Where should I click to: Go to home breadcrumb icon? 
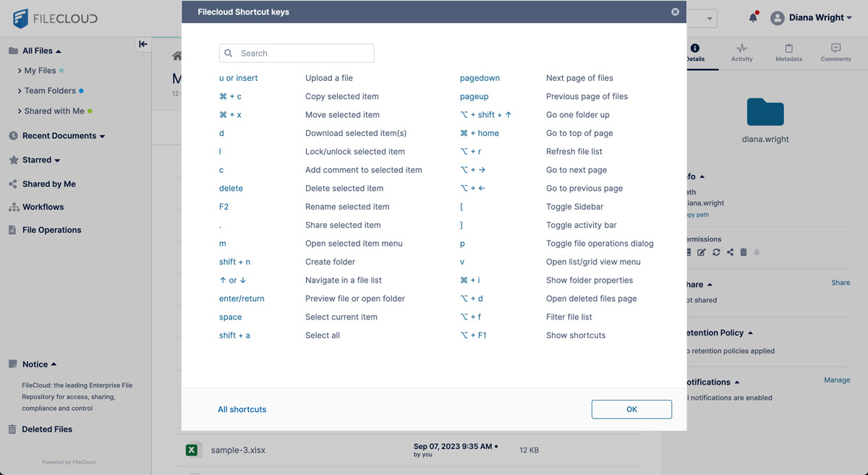(x=176, y=56)
